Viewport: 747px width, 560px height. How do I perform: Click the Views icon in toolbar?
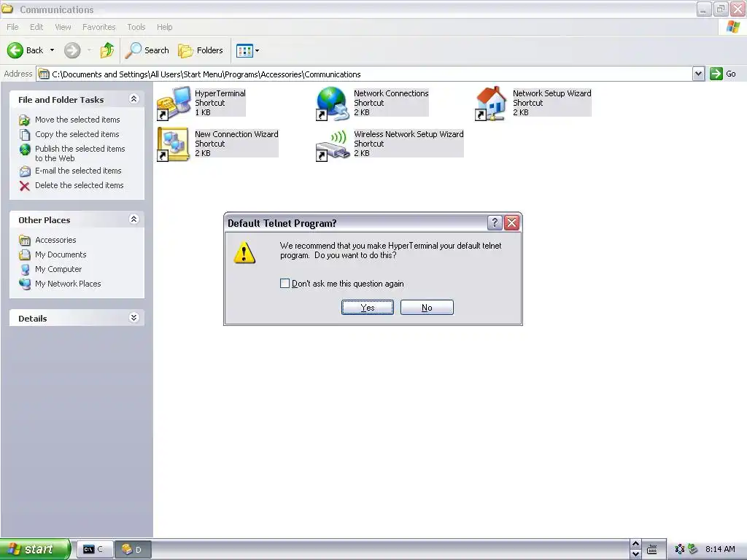(x=244, y=50)
